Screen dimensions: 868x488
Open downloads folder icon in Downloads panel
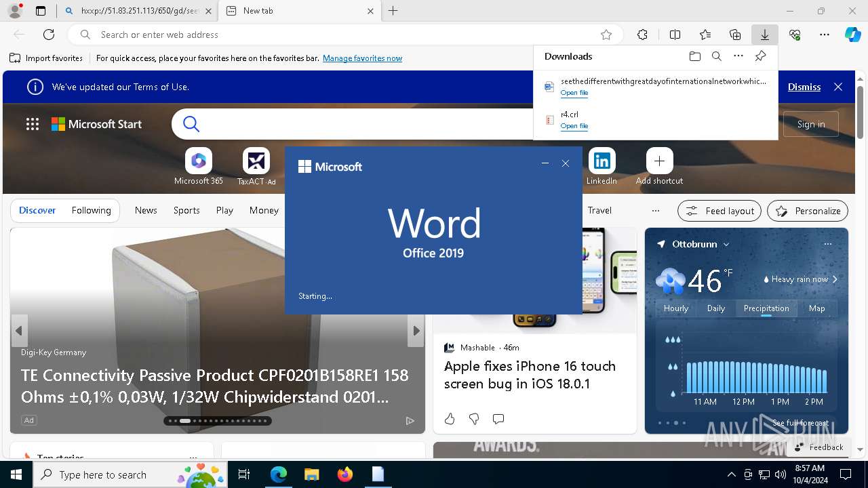coord(694,56)
